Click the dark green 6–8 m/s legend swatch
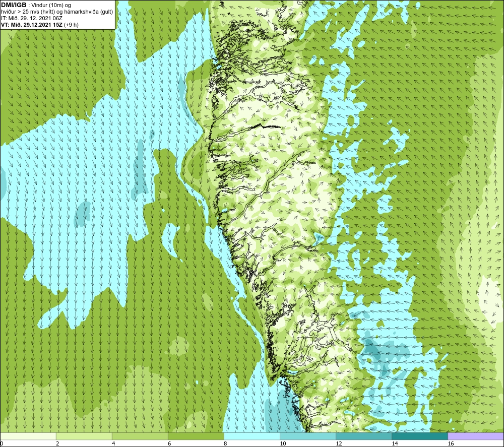The image size is (504, 447). point(196,436)
